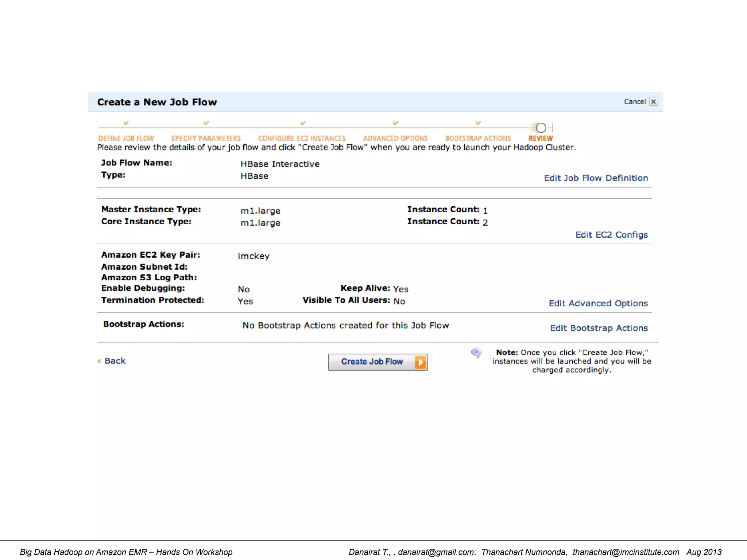Open Configure EC2 Instances step
Viewport: 747px width, 560px height.
coord(302,138)
